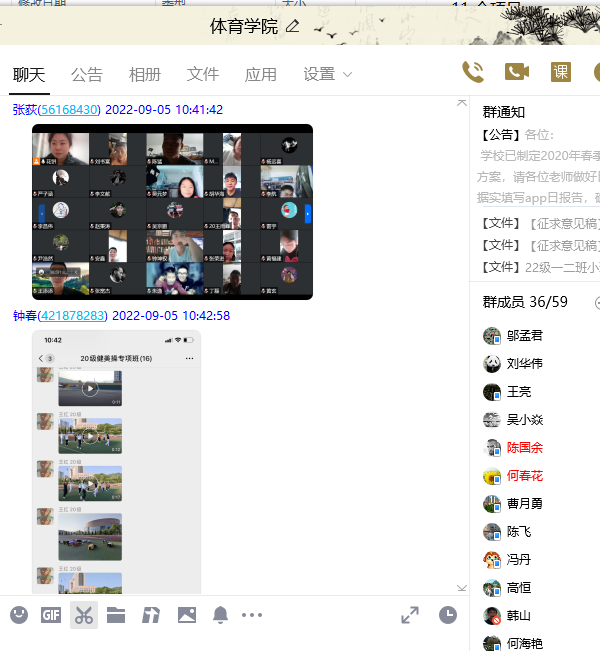This screenshot has height=651, width=600.
Task: Open the video meeting grid image
Action: tap(172, 212)
